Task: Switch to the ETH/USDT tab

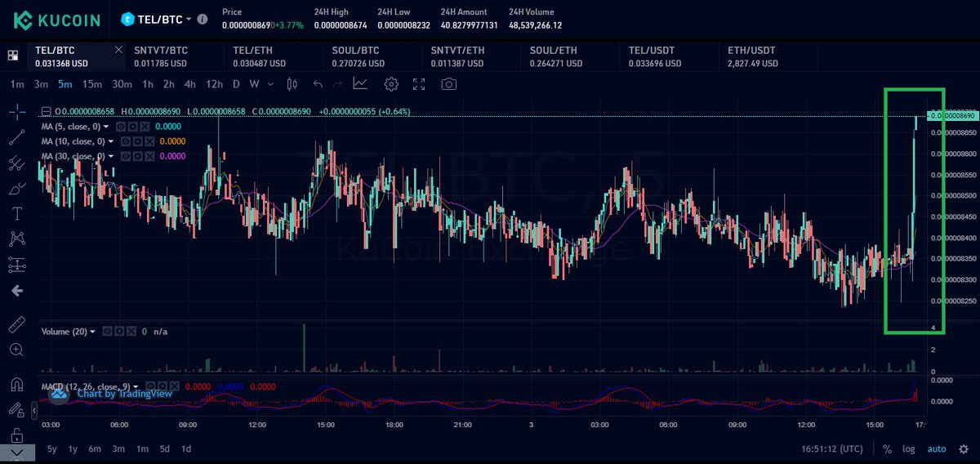Action: click(768, 56)
